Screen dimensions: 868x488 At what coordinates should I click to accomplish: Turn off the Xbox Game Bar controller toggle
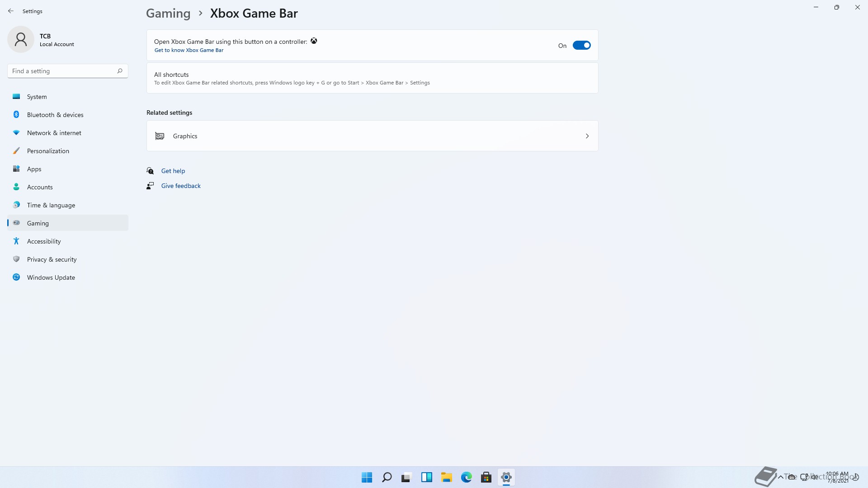click(581, 45)
